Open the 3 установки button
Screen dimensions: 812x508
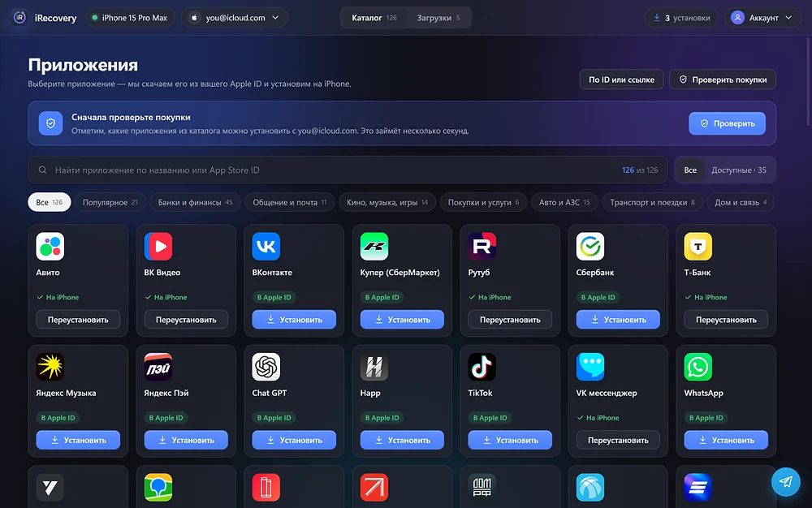(681, 18)
